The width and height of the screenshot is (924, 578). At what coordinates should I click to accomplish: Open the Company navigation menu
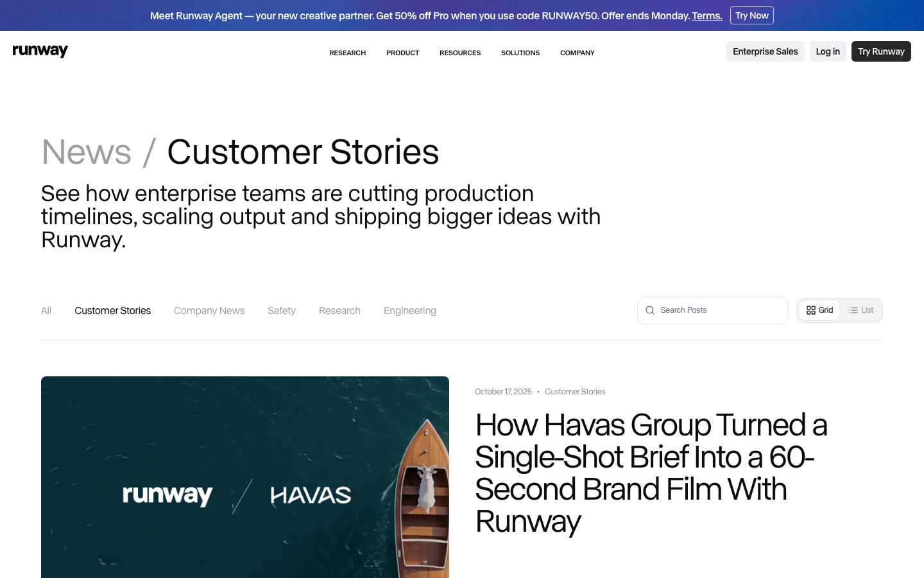pos(577,53)
